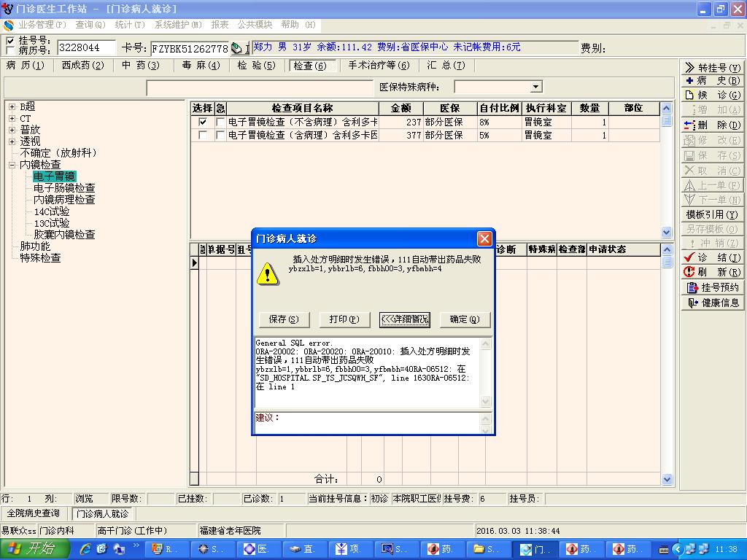Click the 胃镜室 cell in the 377 row
The height and width of the screenshot is (560, 747).
546,135
